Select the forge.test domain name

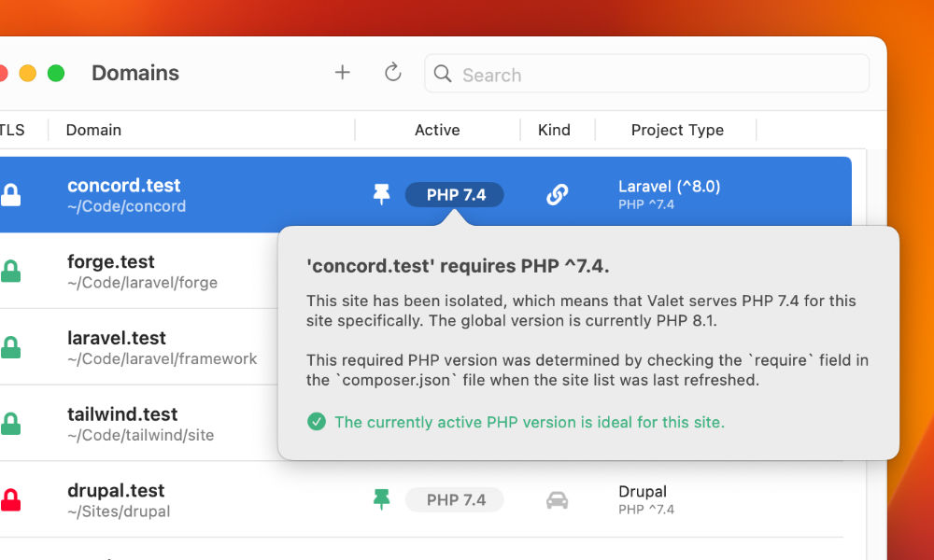point(111,261)
